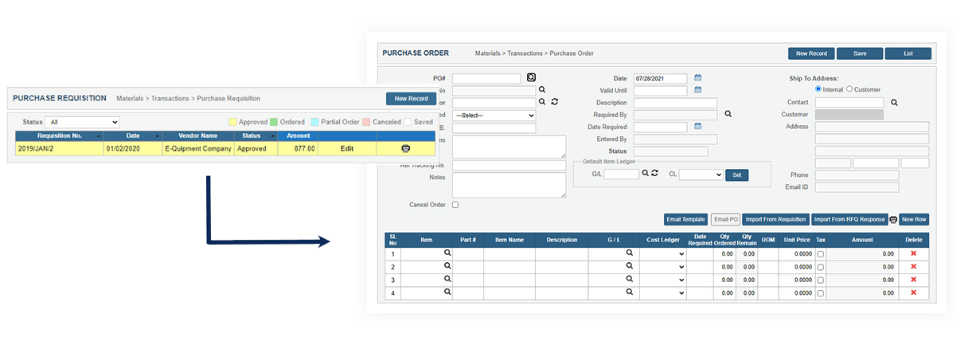Click the G/L search icon in row 2
This screenshot has height=353, width=980.
point(630,266)
